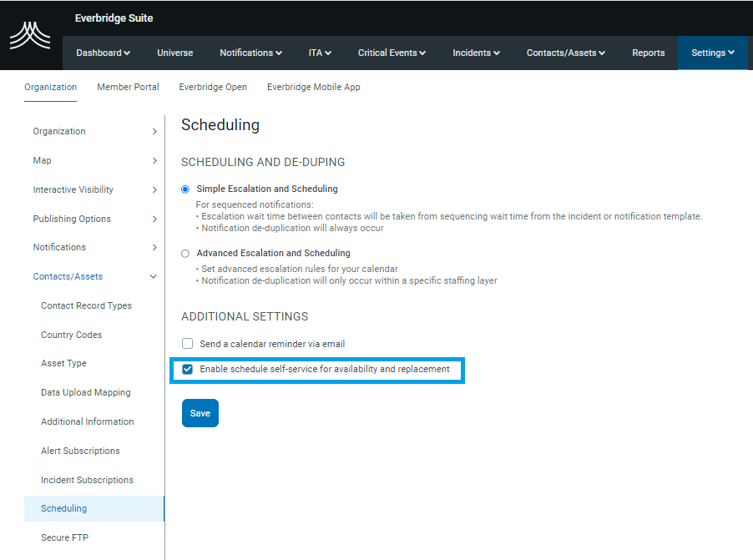Open the Critical Events dropdown

392,53
